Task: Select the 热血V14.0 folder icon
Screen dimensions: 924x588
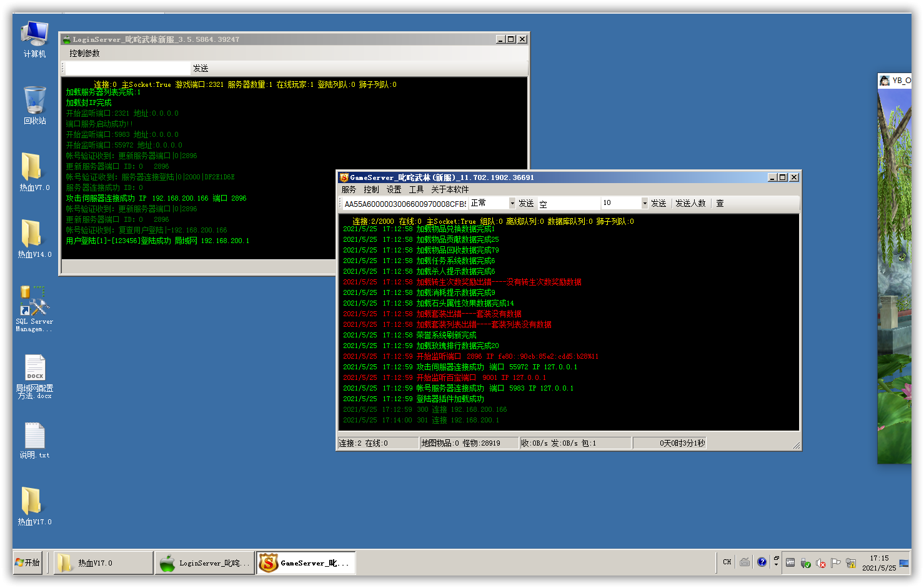Action: (34, 239)
